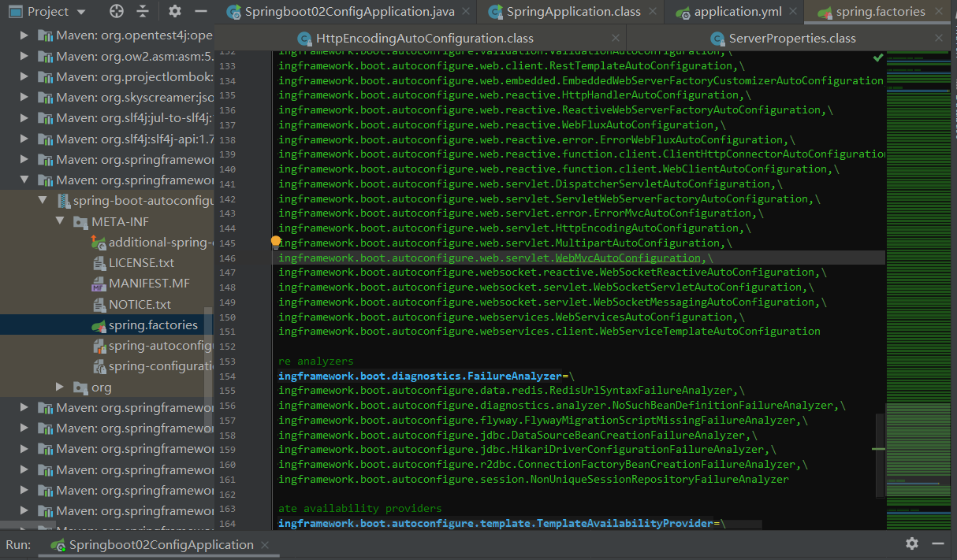Switch to Springboot02ConfigApplication.java tab
957x560 pixels.
(347, 12)
